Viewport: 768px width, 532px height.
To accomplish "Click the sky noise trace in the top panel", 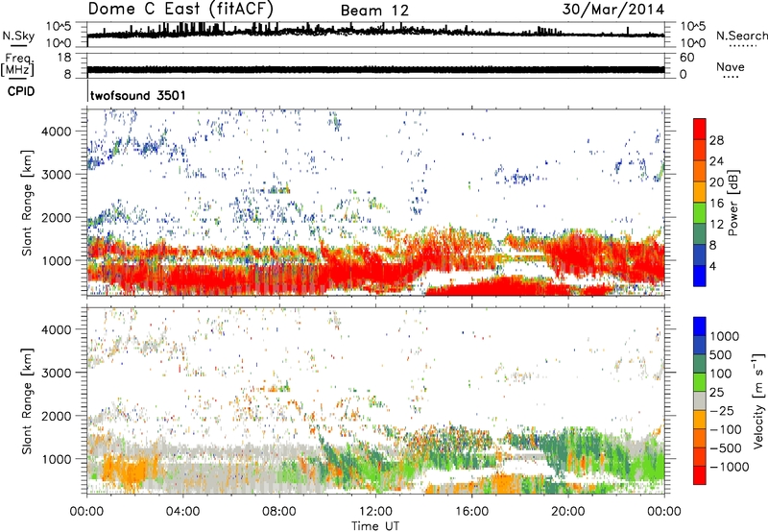I will click(x=375, y=32).
